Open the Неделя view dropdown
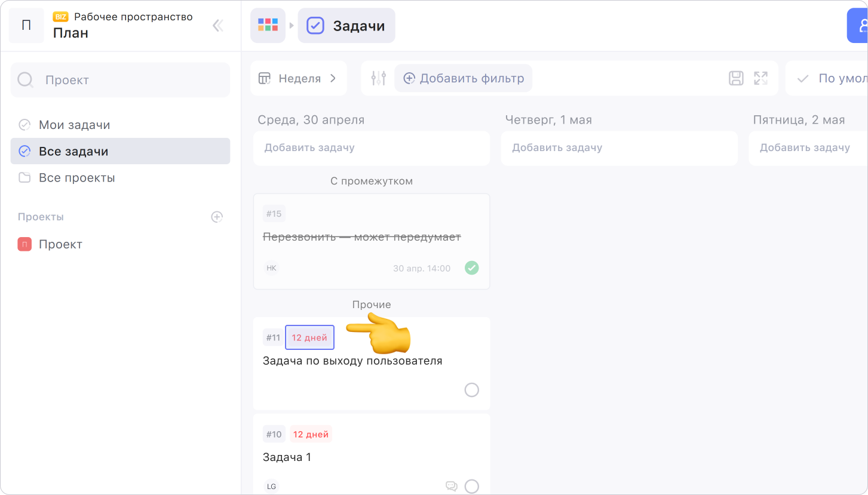Screen dimensions: 868x495 click(x=298, y=78)
